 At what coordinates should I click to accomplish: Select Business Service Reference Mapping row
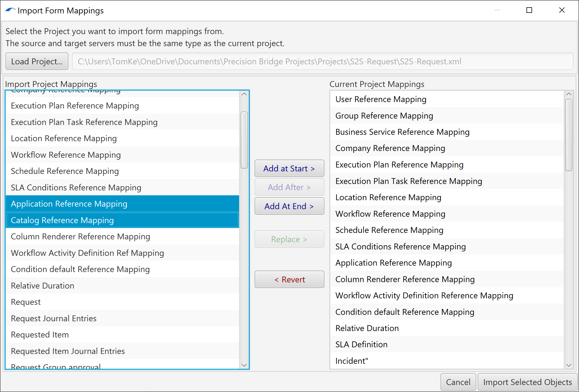coord(447,132)
